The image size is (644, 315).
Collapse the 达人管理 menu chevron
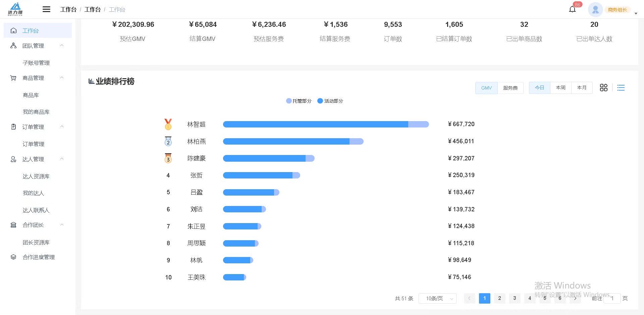tap(62, 159)
